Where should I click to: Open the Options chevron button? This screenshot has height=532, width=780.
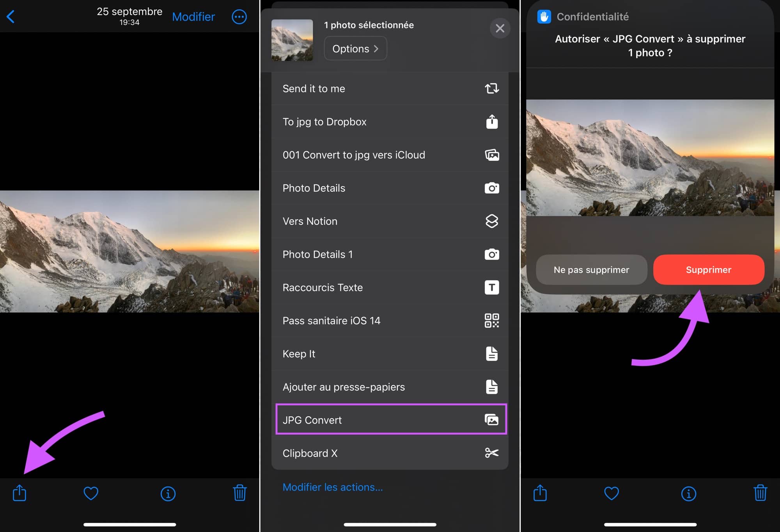355,49
